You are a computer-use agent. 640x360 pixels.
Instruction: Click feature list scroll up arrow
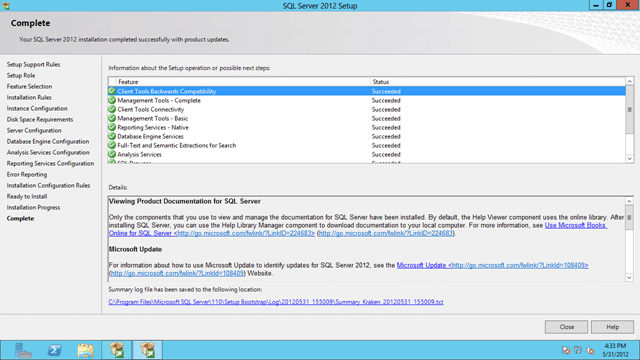click(x=629, y=81)
